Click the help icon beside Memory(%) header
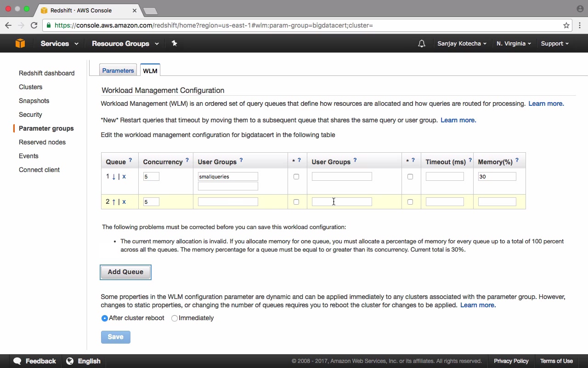The height and width of the screenshot is (368, 588). pyautogui.click(x=517, y=160)
